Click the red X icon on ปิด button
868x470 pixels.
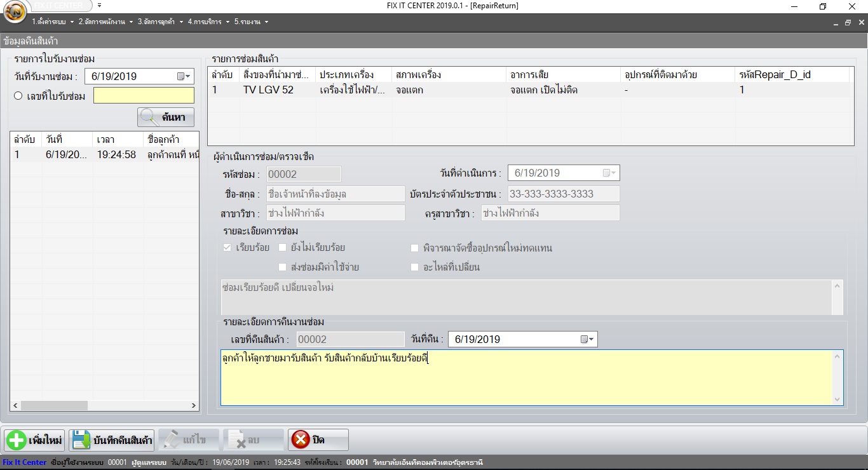[299, 439]
